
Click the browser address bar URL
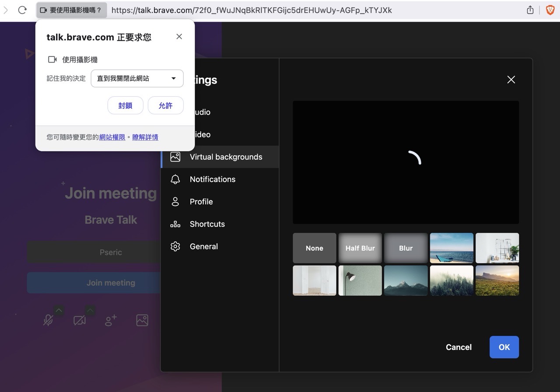tap(252, 10)
